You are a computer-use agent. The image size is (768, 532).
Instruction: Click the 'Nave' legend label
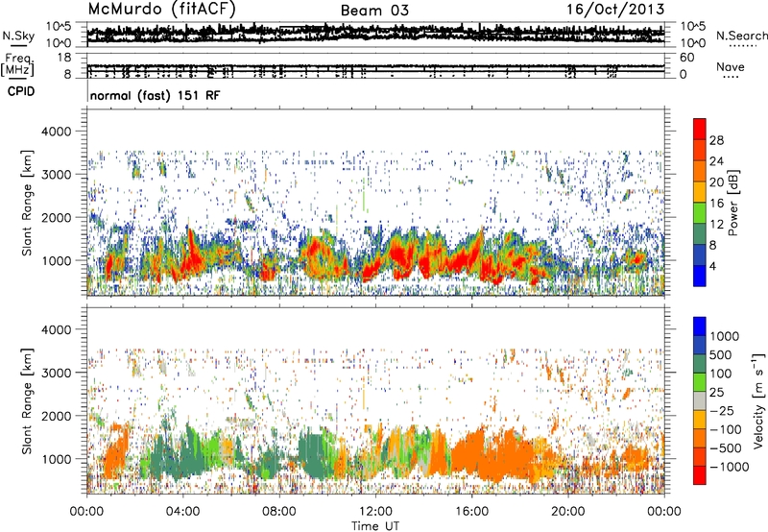click(x=731, y=67)
